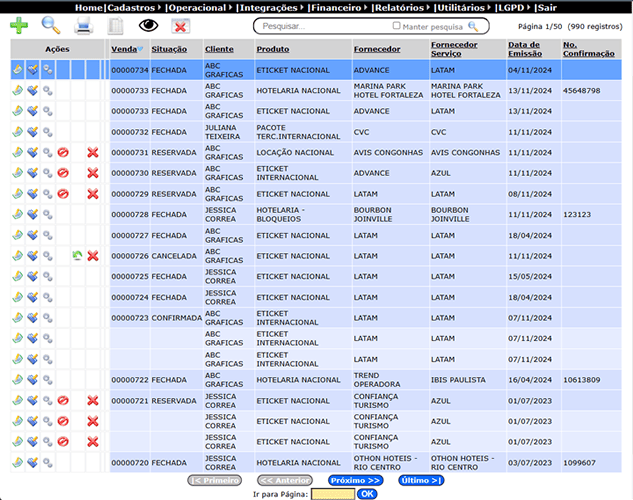Sort the table by the Produto column header
The image size is (633, 500).
273,49
